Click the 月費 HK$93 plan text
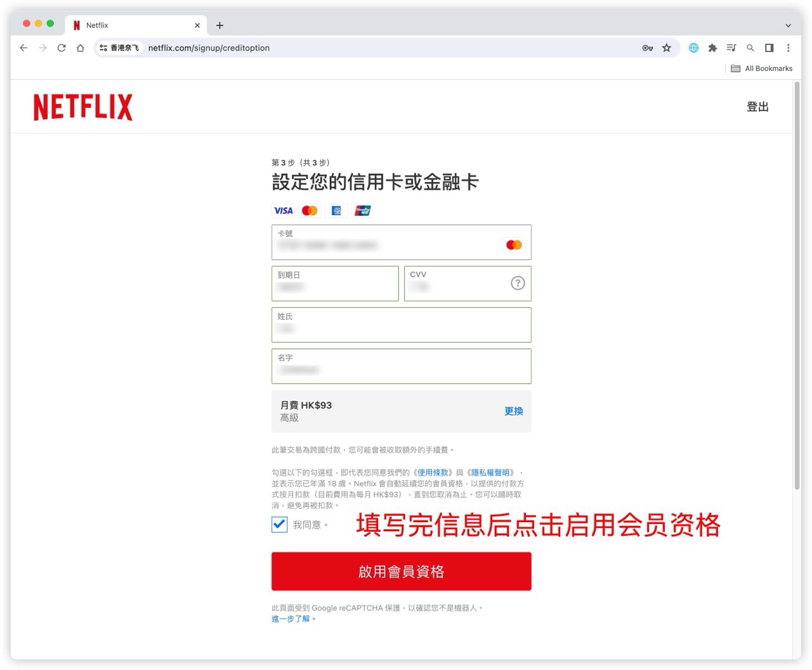Viewport: 812px width, 670px height. [306, 405]
